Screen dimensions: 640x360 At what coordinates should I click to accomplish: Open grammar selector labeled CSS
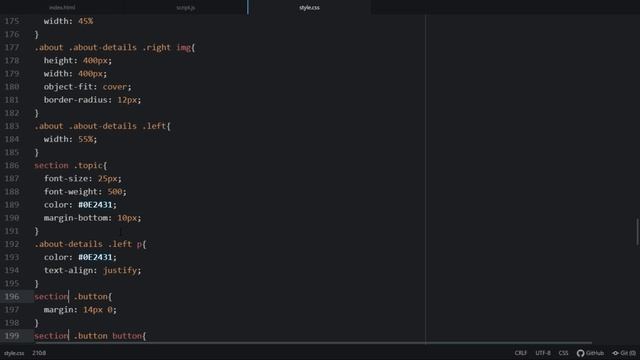pyautogui.click(x=564, y=353)
